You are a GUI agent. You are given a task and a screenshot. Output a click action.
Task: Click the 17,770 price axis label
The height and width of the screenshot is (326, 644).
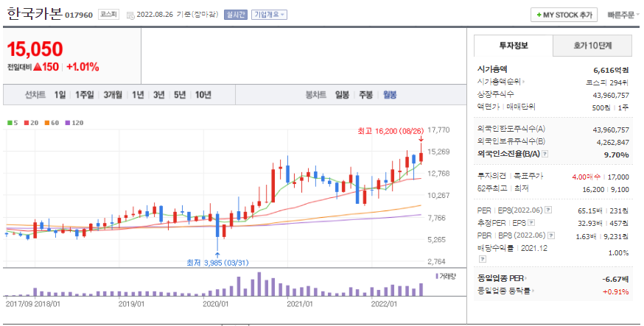click(x=438, y=130)
